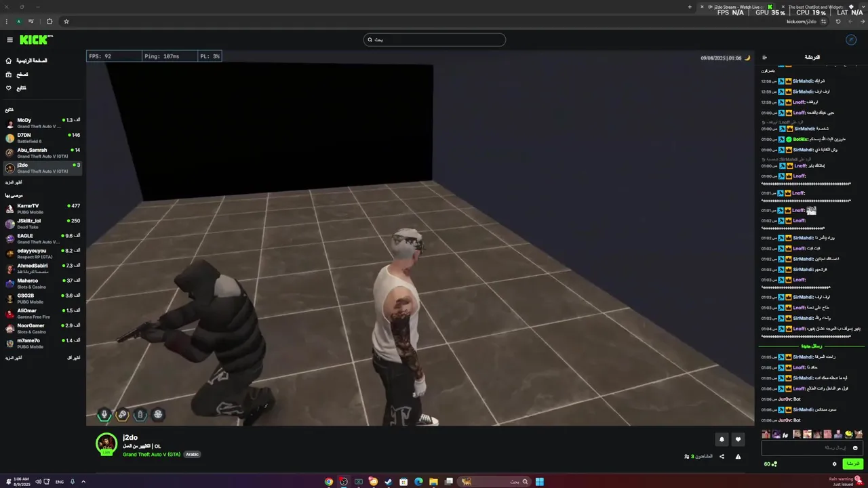This screenshot has height=488, width=868.
Task: Open Steam from the taskbar
Action: 389,482
